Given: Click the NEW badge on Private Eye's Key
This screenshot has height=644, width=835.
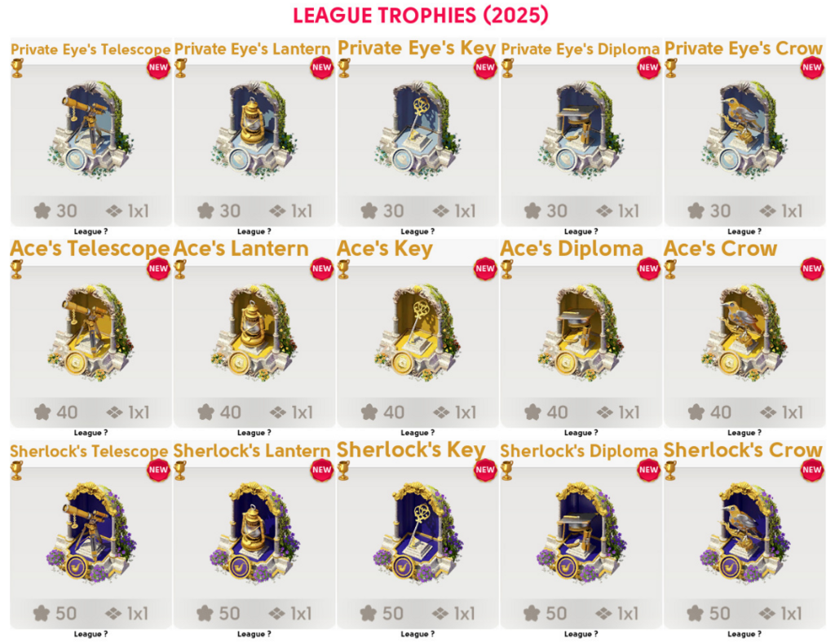Looking at the screenshot, I should 484,67.
